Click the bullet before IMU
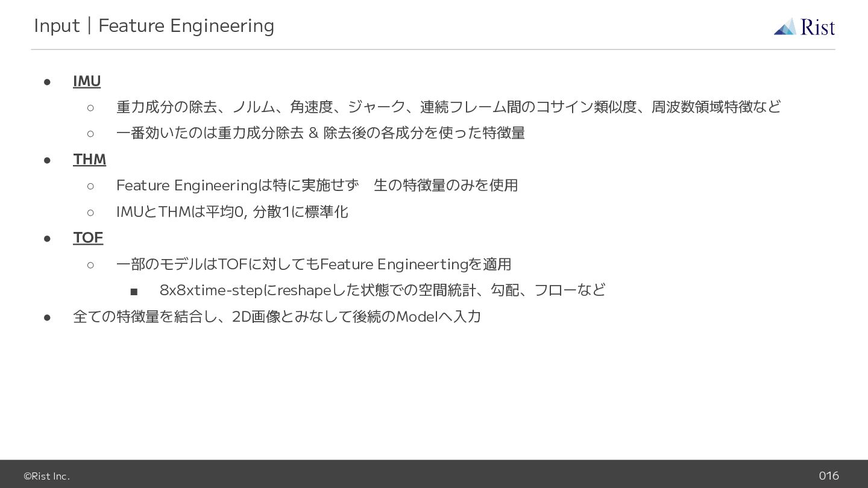 pyautogui.click(x=47, y=81)
